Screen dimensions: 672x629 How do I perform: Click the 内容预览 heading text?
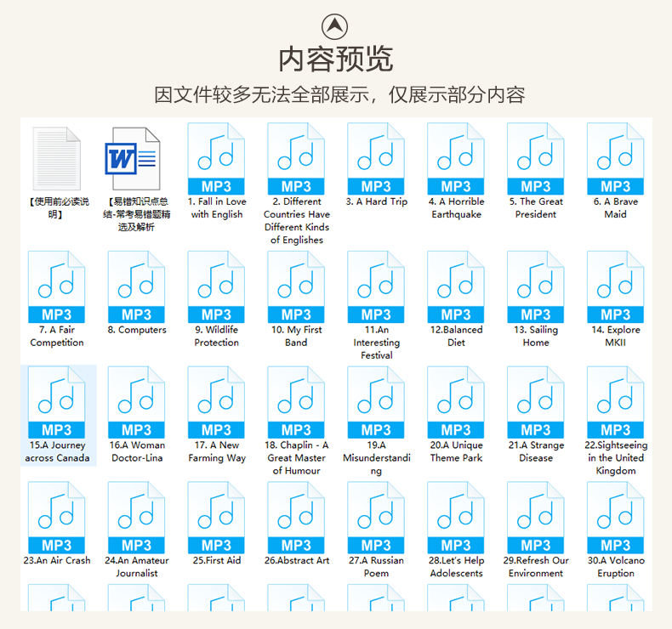click(335, 59)
